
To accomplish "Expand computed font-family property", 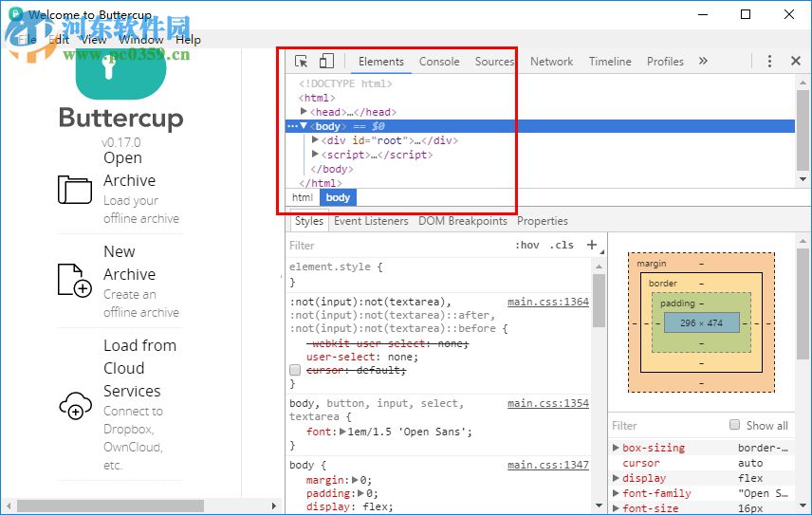I will coord(616,493).
